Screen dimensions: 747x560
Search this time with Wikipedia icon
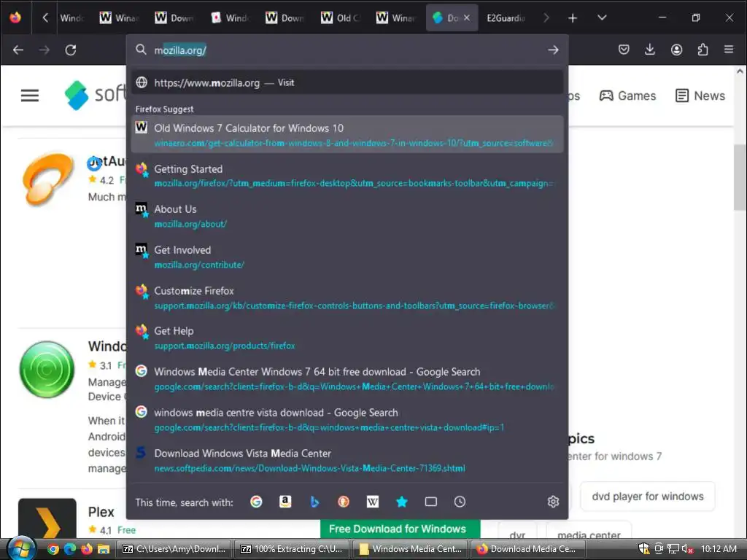(x=373, y=502)
